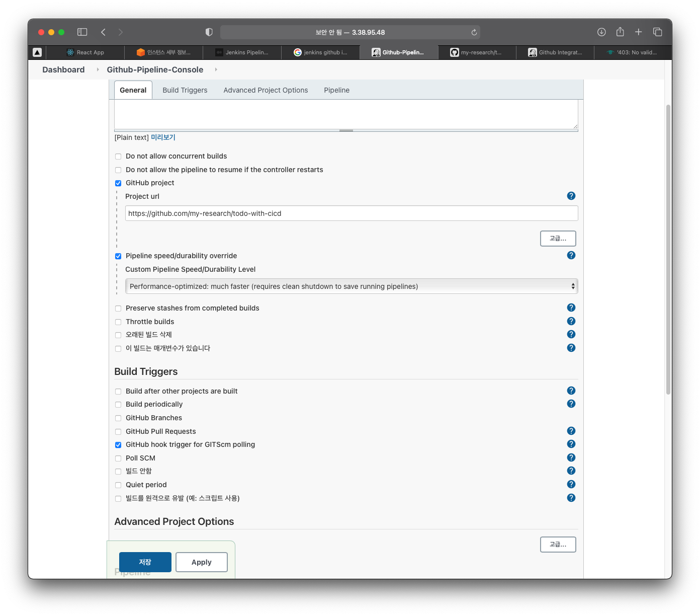The height and width of the screenshot is (616, 700).
Task: Show help icon for Throttle builds
Action: point(571,321)
